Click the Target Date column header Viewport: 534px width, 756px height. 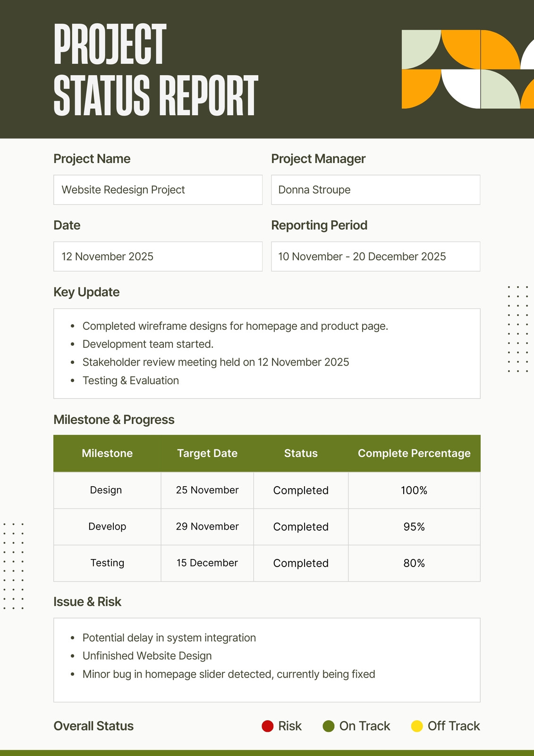(x=207, y=454)
